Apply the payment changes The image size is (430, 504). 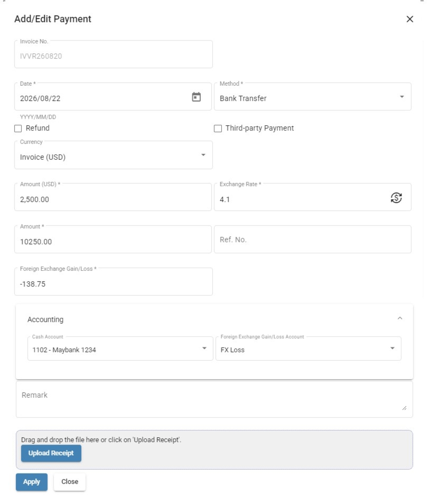coord(31,482)
